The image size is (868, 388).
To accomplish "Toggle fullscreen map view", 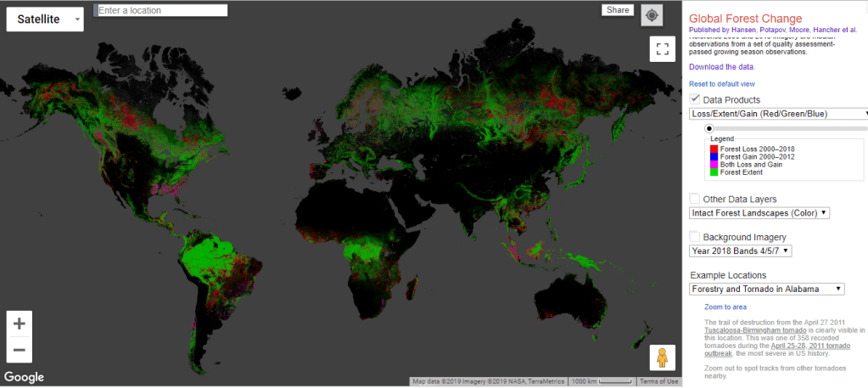I will [x=662, y=48].
